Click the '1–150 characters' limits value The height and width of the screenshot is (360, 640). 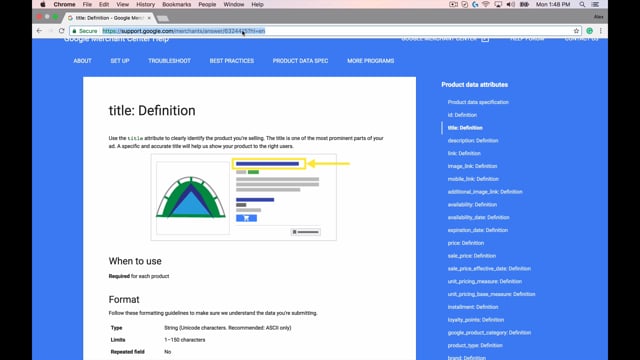(x=184, y=340)
